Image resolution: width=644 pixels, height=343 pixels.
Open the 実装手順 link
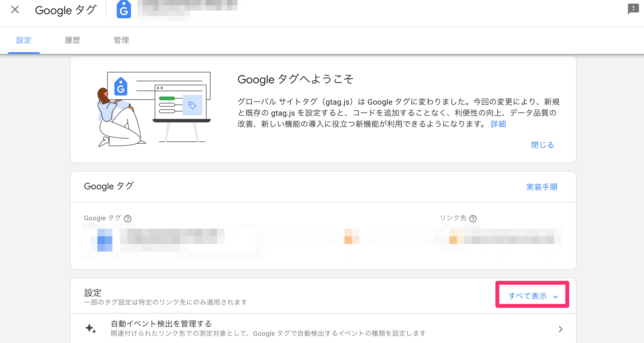coord(542,187)
